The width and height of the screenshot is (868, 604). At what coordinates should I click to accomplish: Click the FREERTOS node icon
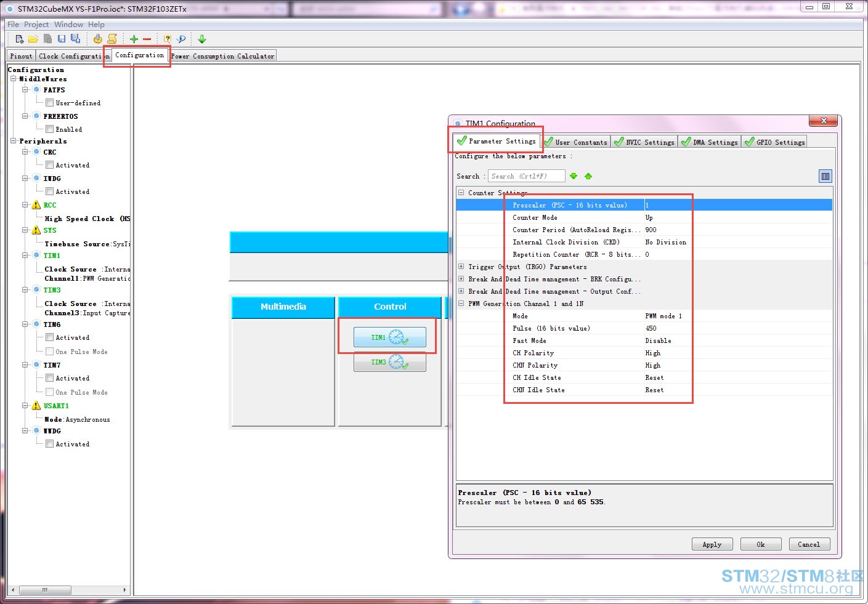coord(36,116)
